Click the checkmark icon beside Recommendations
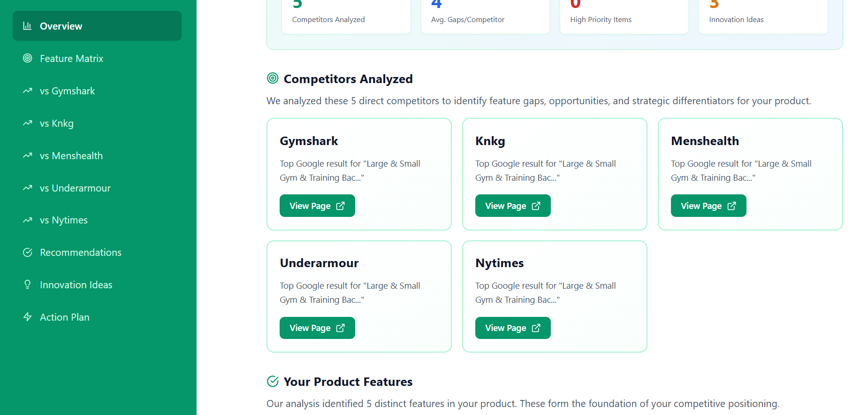868x415 pixels. click(28, 252)
